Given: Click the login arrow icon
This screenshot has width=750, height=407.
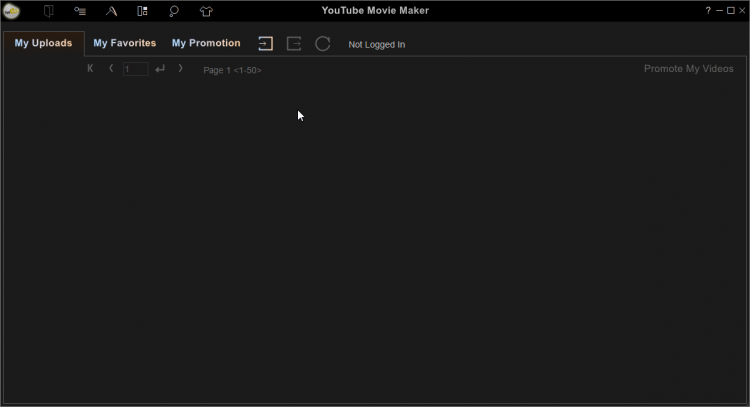Looking at the screenshot, I should tap(265, 44).
